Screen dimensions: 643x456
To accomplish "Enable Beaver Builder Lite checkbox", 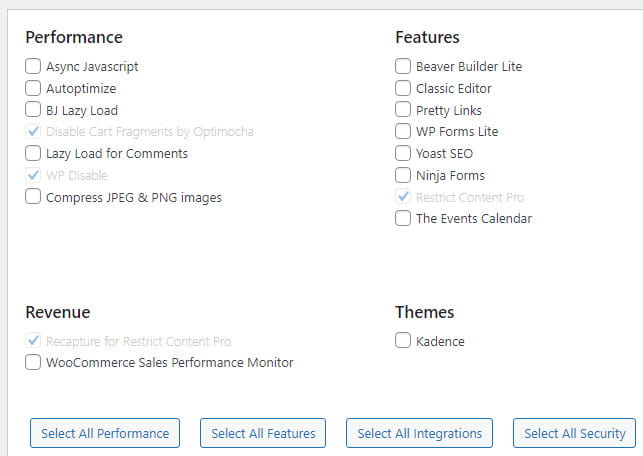I will pyautogui.click(x=403, y=67).
